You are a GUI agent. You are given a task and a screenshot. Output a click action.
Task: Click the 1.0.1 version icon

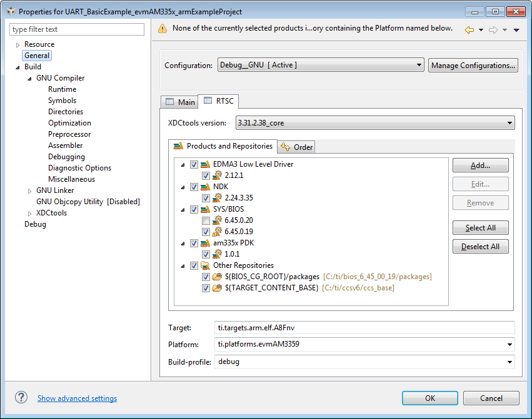tap(217, 254)
